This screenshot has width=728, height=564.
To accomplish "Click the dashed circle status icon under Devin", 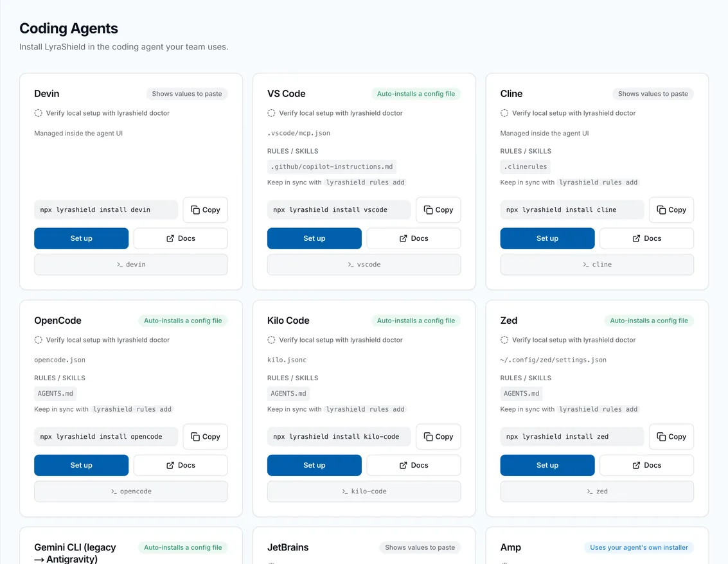I will [38, 113].
